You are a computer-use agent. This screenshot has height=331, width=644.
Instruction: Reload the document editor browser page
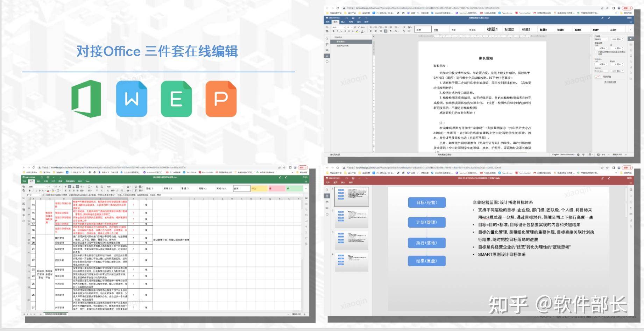[x=338, y=8]
